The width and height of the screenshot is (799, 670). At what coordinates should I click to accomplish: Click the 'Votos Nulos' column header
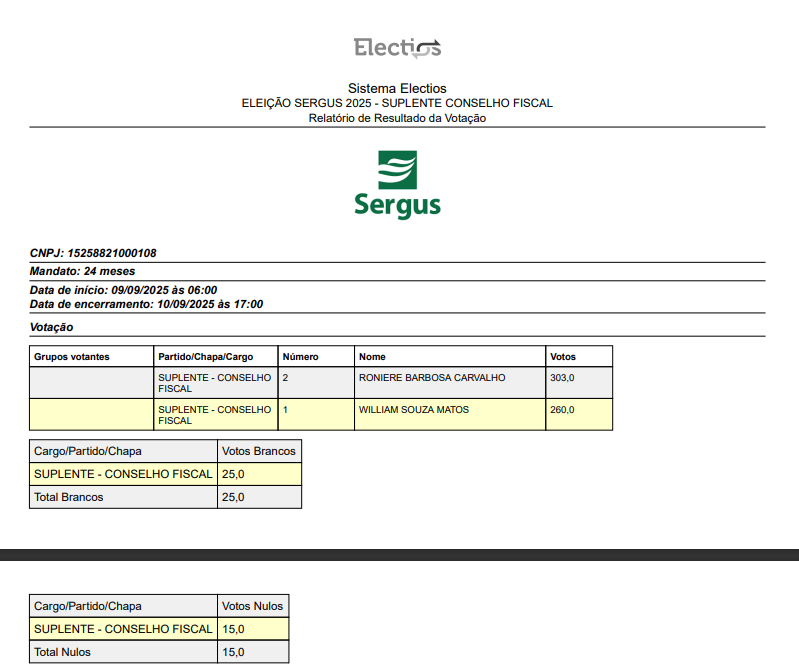pos(253,606)
